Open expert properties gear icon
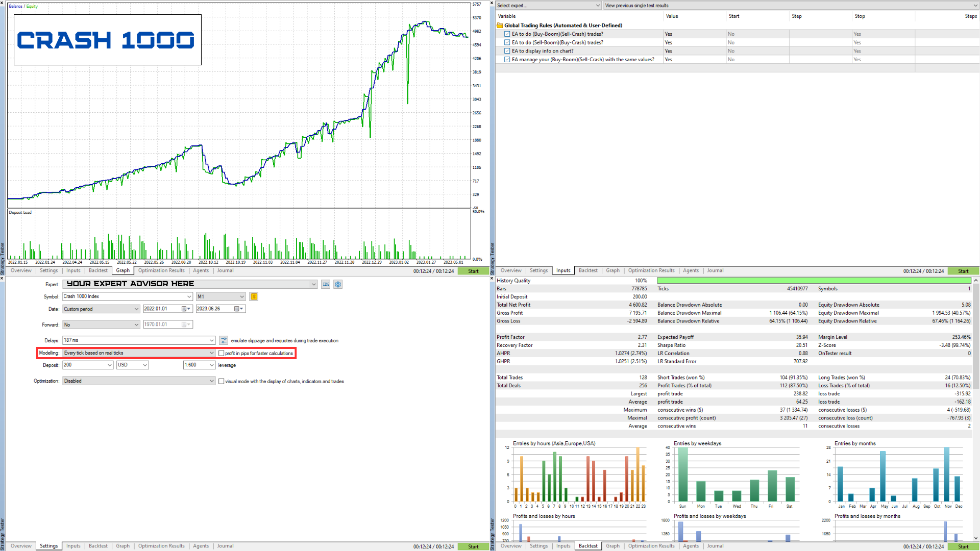The height and width of the screenshot is (551, 980). coord(338,284)
